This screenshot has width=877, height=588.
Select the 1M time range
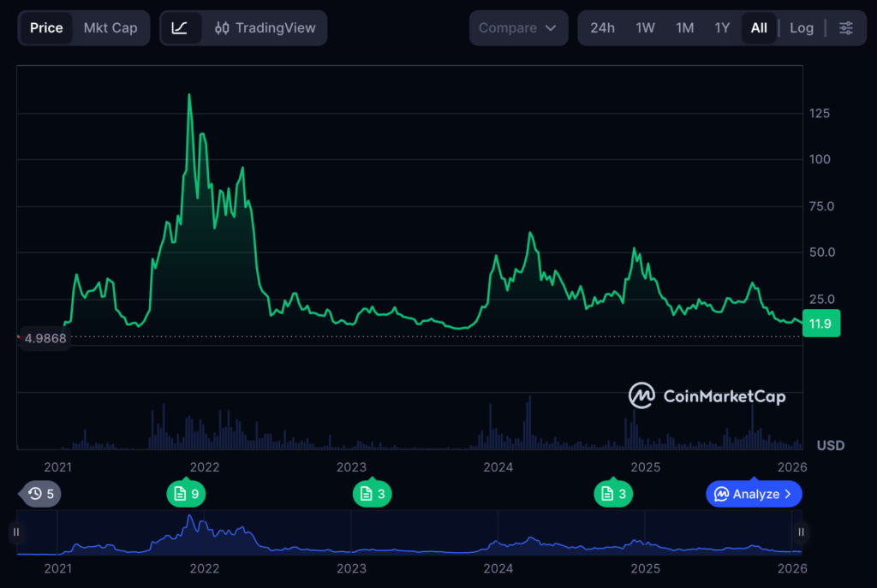(684, 28)
